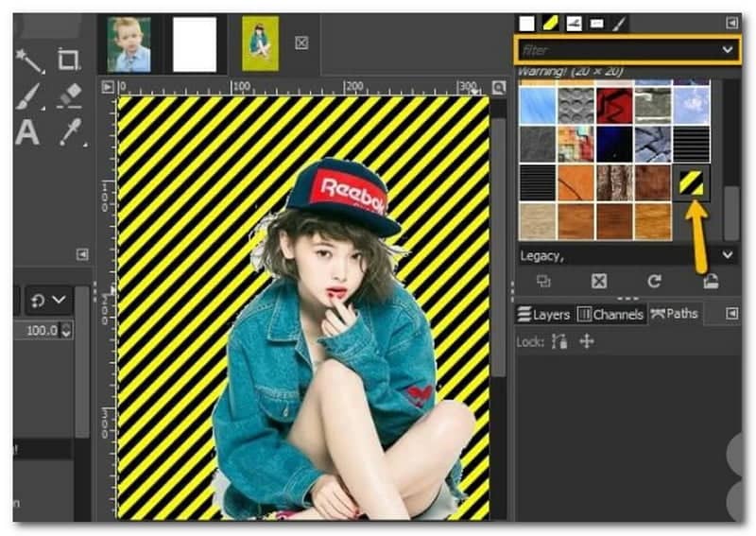Image resolution: width=756 pixels, height=536 pixels.
Task: Select the Fuzzy Select magic wand tool
Action: click(29, 61)
